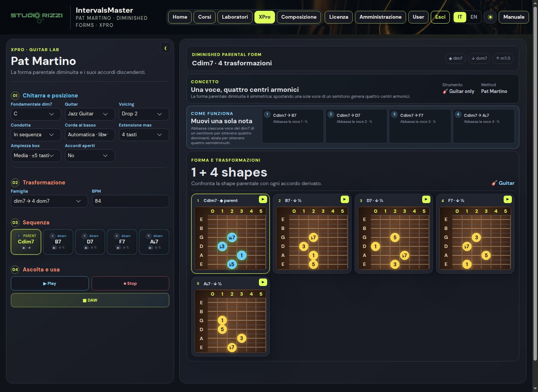538x392 pixels.
Task: Click the small play icon in the B7 sequence step
Action: click(x=54, y=248)
